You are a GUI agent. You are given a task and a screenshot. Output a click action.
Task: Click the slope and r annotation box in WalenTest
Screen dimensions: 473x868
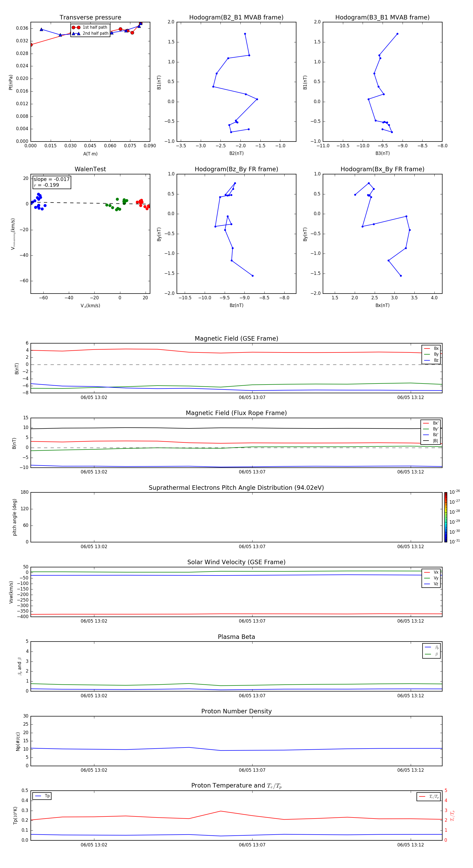coord(52,182)
